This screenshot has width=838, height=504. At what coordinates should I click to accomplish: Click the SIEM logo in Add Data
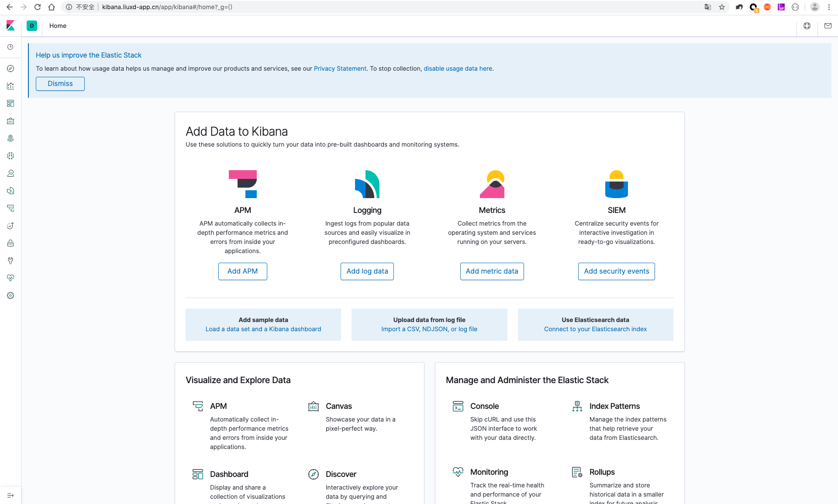click(x=617, y=184)
